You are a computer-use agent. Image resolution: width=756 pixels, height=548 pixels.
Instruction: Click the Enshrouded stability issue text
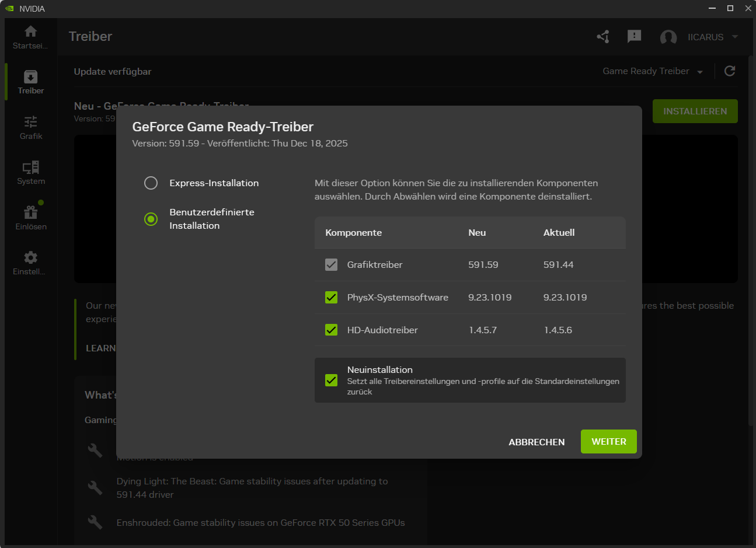pos(260,523)
